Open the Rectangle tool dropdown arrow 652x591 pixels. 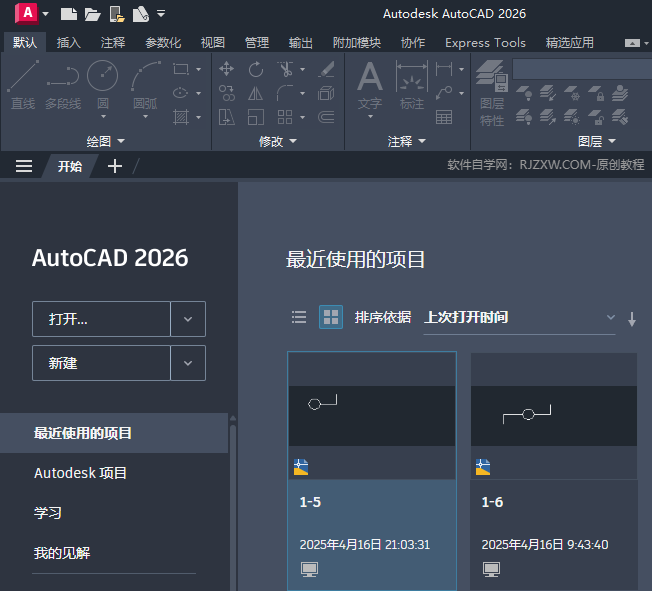click(x=198, y=69)
